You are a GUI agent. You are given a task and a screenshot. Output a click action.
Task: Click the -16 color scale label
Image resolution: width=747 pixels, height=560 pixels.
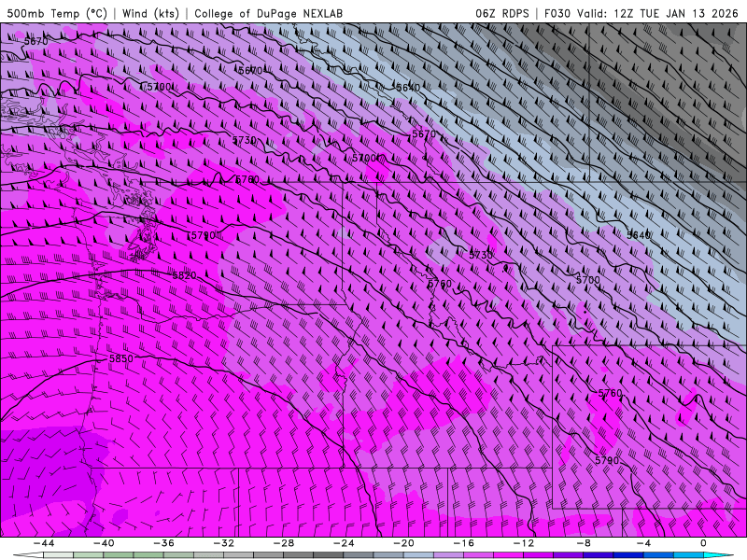click(463, 543)
